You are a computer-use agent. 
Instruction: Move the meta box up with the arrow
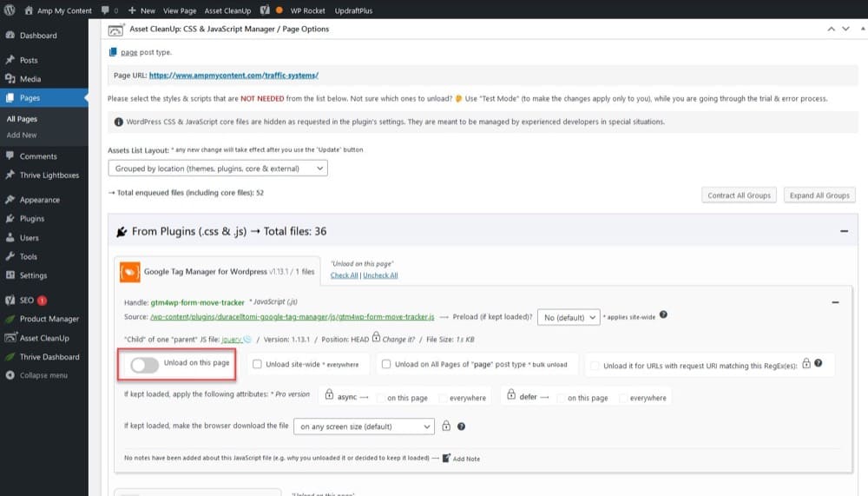[831, 29]
